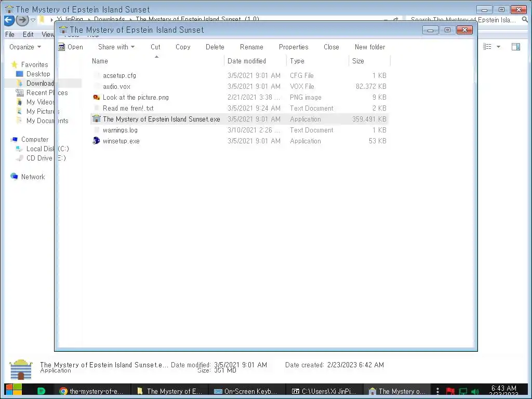Screen dimensions: 532x399
Task: Open Local Disk (C:) in navigation pane
Action: (47, 149)
